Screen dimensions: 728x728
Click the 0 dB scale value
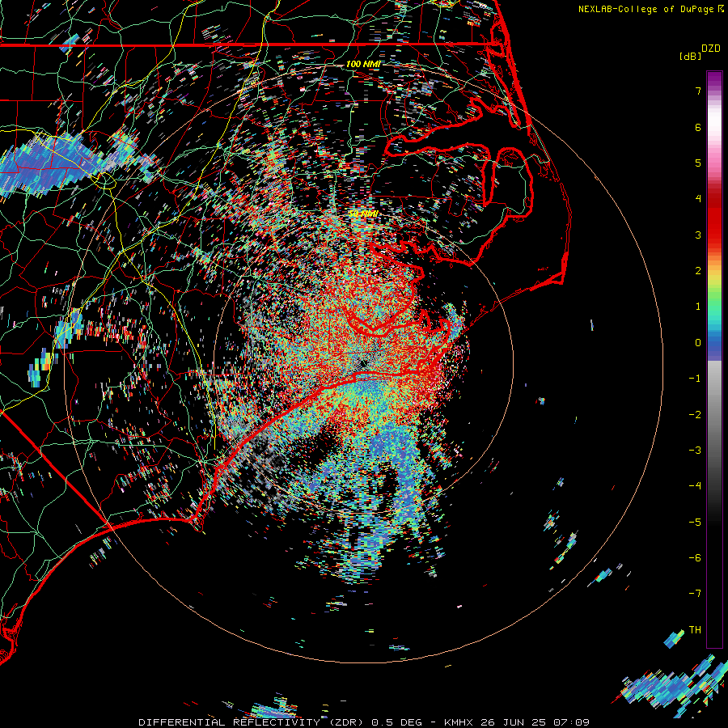(698, 343)
